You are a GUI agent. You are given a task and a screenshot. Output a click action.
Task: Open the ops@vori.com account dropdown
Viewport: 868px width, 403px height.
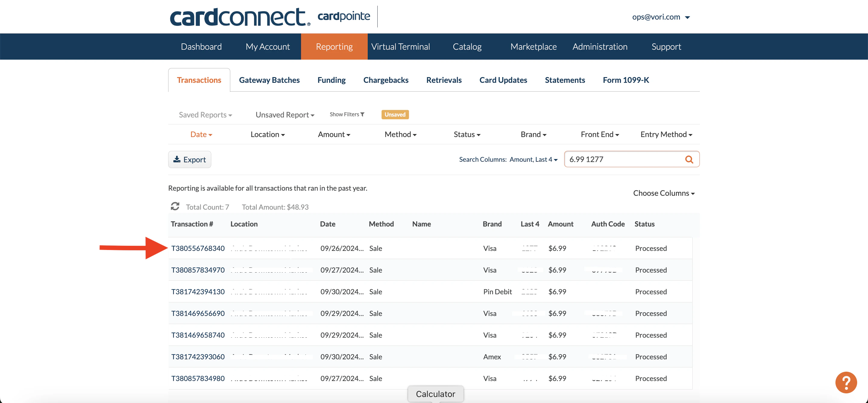pyautogui.click(x=661, y=17)
